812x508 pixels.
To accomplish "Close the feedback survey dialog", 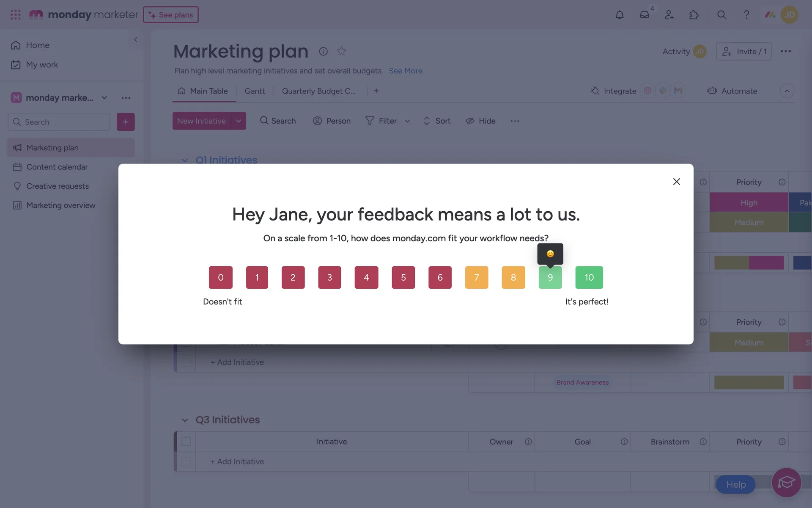I will pos(676,182).
